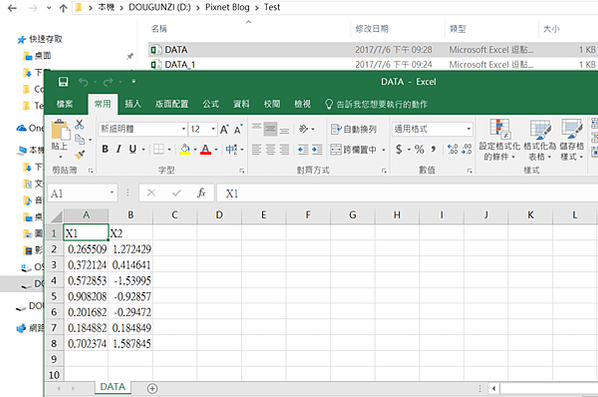Toggle wrap text (自動換列)
The height and width of the screenshot is (397, 598).
tap(354, 129)
